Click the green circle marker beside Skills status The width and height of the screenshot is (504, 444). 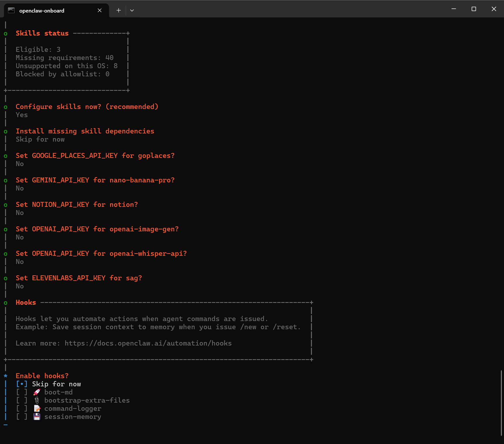[x=6, y=34]
